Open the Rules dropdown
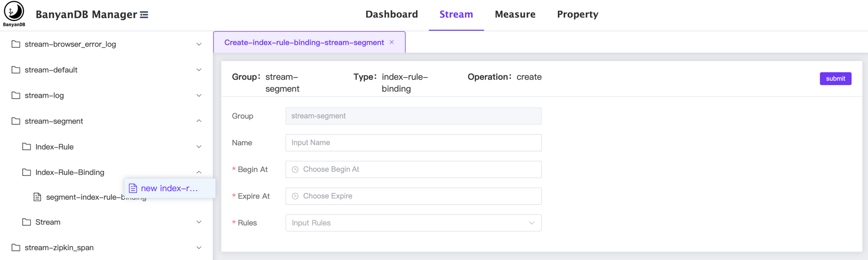Image resolution: width=868 pixels, height=260 pixels. [413, 223]
